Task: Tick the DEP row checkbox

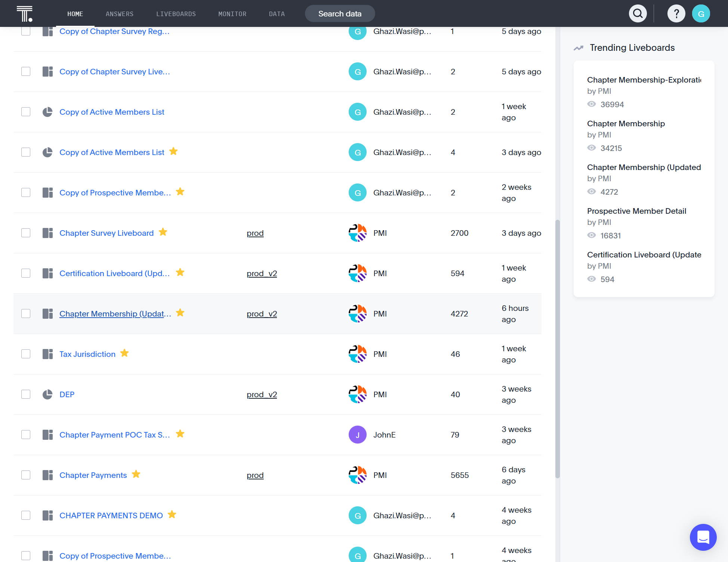Action: click(x=26, y=395)
